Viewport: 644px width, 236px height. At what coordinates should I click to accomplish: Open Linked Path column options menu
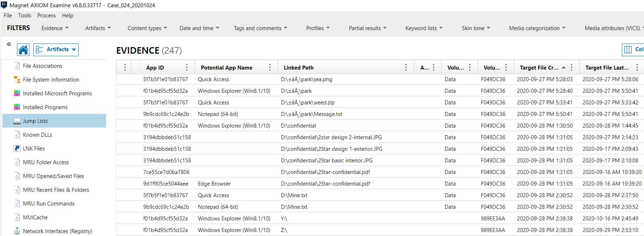(406, 67)
